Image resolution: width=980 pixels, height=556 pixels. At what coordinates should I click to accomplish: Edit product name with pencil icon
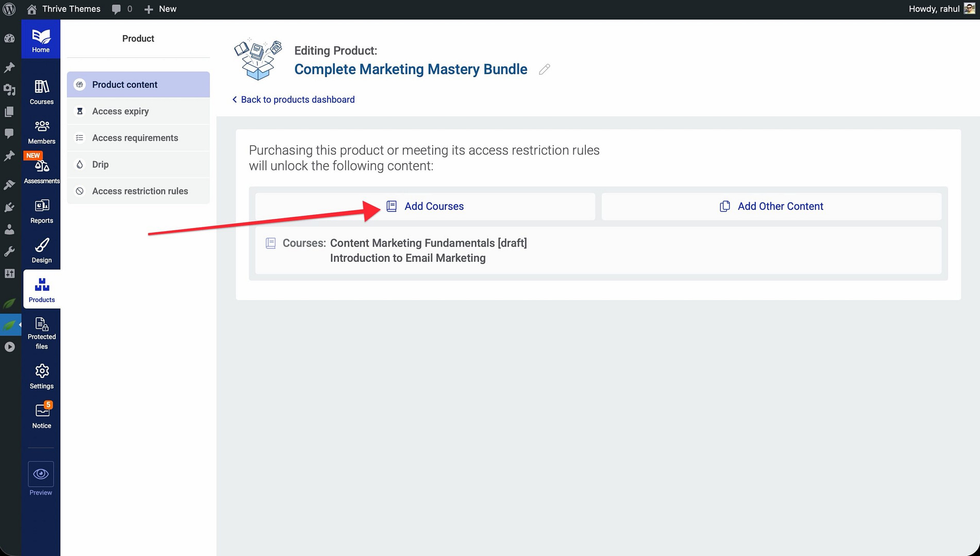544,69
